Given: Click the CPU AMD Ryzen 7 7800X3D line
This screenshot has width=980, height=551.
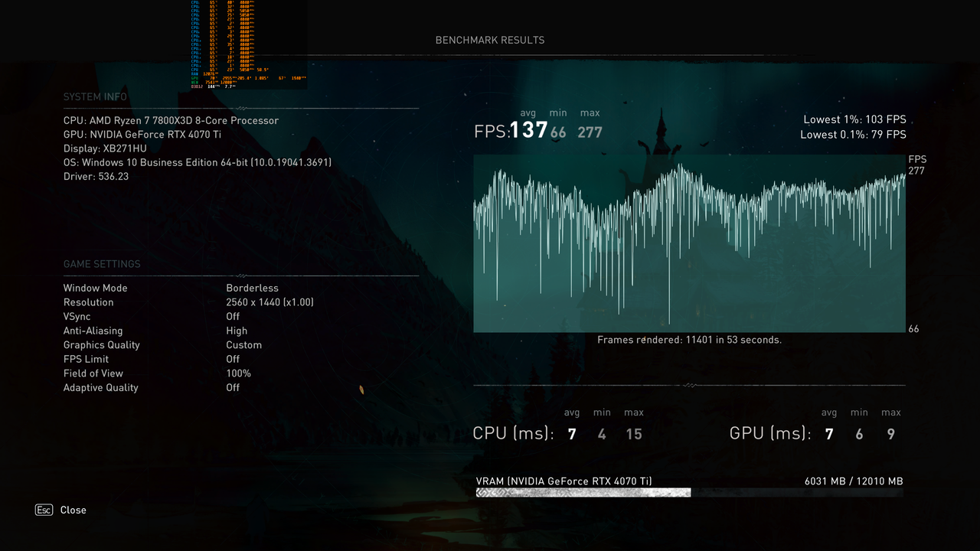Looking at the screenshot, I should tap(171, 120).
